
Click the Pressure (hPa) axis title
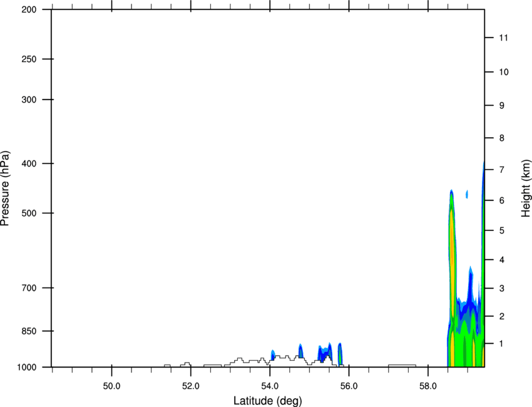(5, 188)
